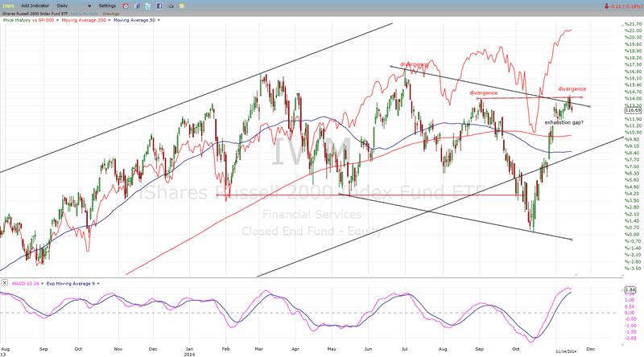The image size is (644, 357).
Task: Click the red alarm clock alert icon
Action: (126, 6)
